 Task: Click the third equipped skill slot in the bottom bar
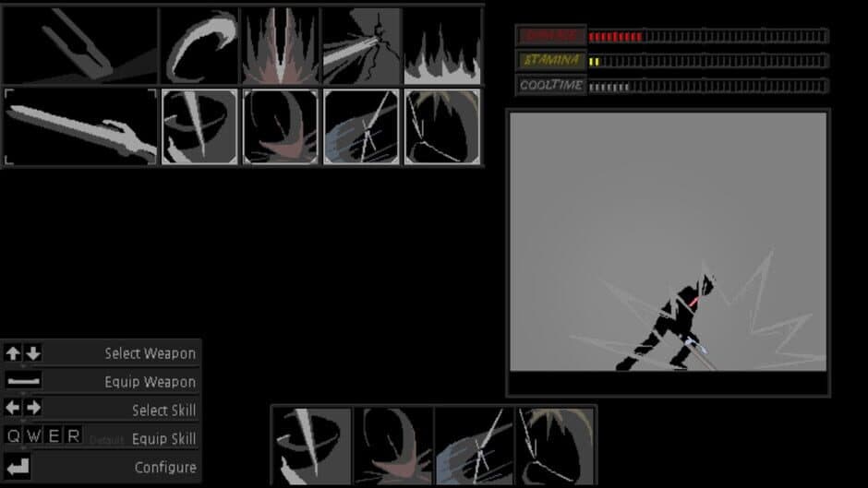pyautogui.click(x=474, y=446)
